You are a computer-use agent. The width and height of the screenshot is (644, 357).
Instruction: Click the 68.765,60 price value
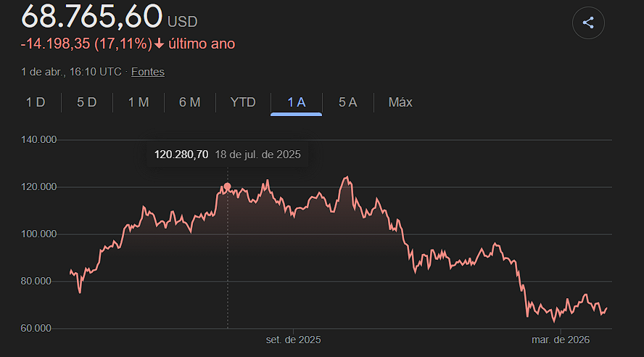(91, 16)
